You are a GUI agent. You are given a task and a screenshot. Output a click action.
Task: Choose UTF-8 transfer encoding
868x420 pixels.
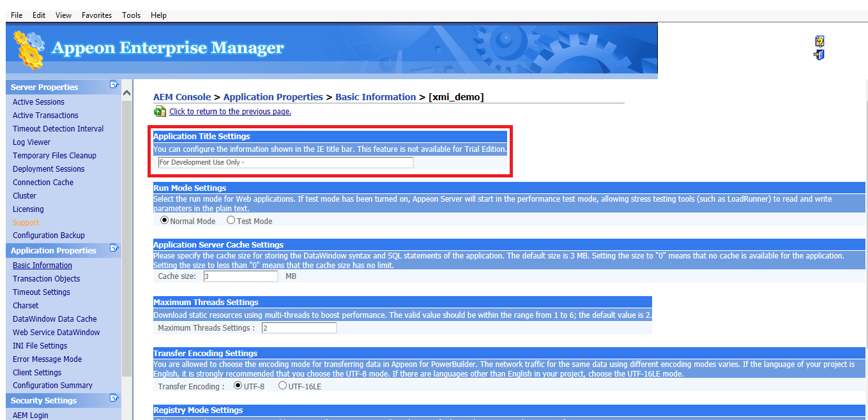pyautogui.click(x=238, y=386)
